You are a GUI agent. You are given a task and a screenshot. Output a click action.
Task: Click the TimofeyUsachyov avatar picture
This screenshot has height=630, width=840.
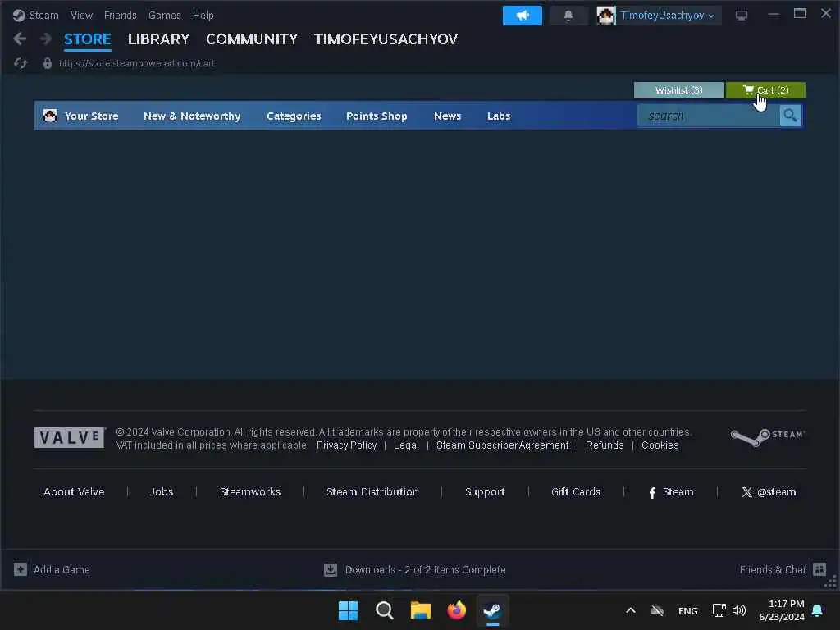(606, 16)
